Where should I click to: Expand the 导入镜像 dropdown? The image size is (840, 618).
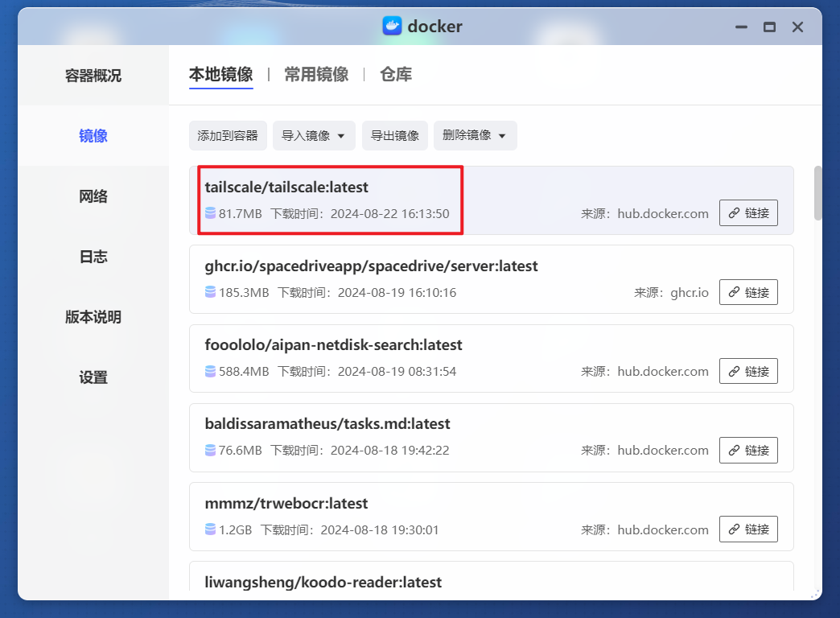coord(314,136)
